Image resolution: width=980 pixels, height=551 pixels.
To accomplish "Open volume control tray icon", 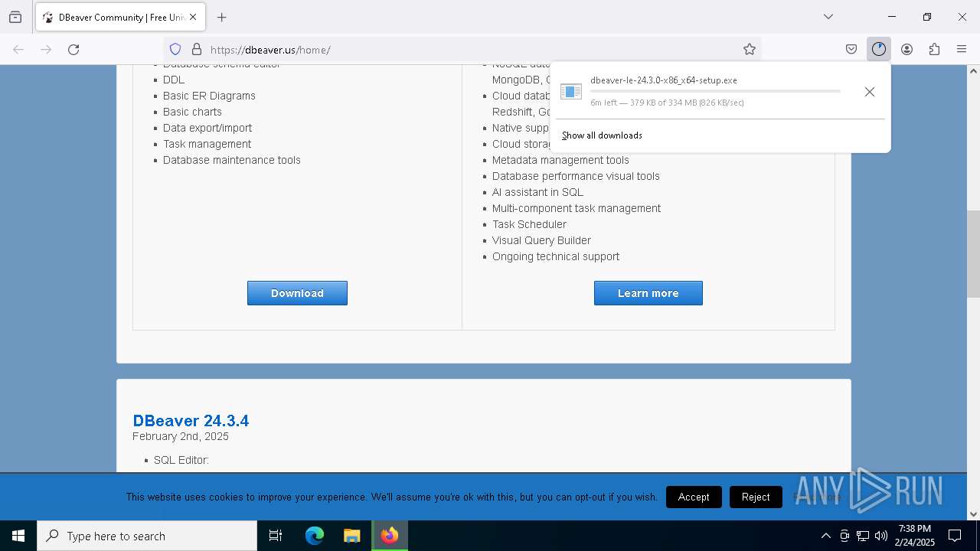I will [x=881, y=536].
